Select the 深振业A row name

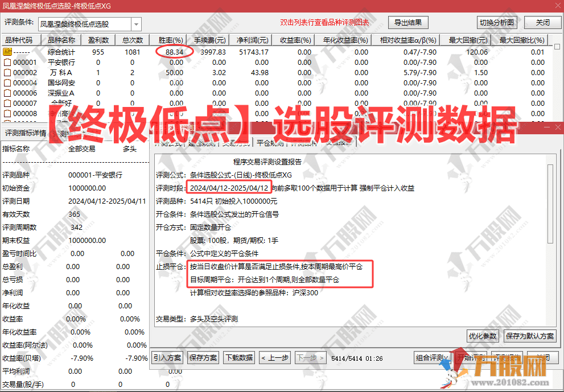click(x=61, y=93)
